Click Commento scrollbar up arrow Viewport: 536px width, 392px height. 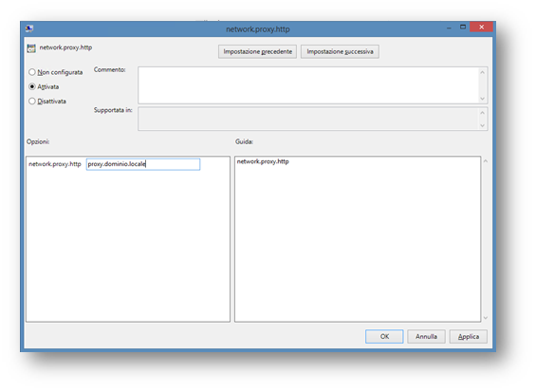tap(482, 72)
